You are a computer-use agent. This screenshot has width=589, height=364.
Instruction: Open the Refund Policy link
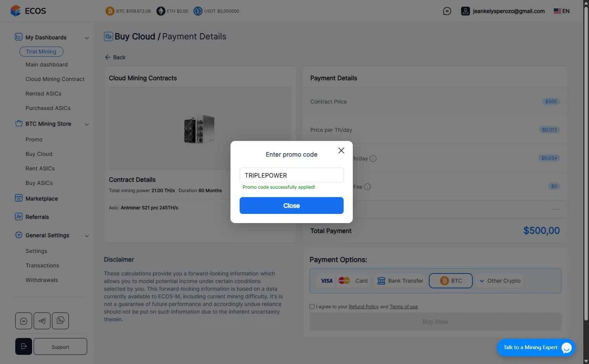tap(363, 307)
